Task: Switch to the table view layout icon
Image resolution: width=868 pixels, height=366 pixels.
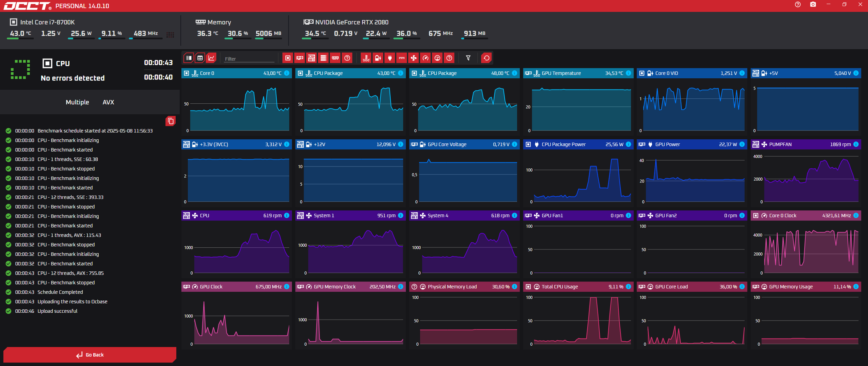Action: [x=200, y=58]
